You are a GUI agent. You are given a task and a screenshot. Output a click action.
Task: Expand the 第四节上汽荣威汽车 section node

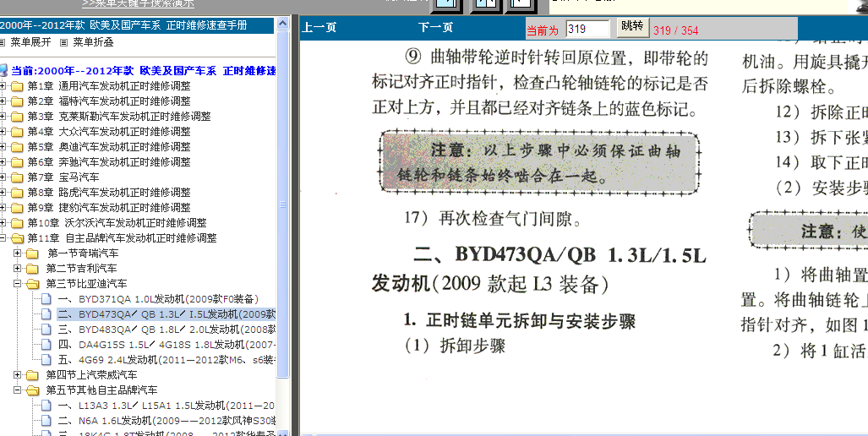click(x=18, y=375)
